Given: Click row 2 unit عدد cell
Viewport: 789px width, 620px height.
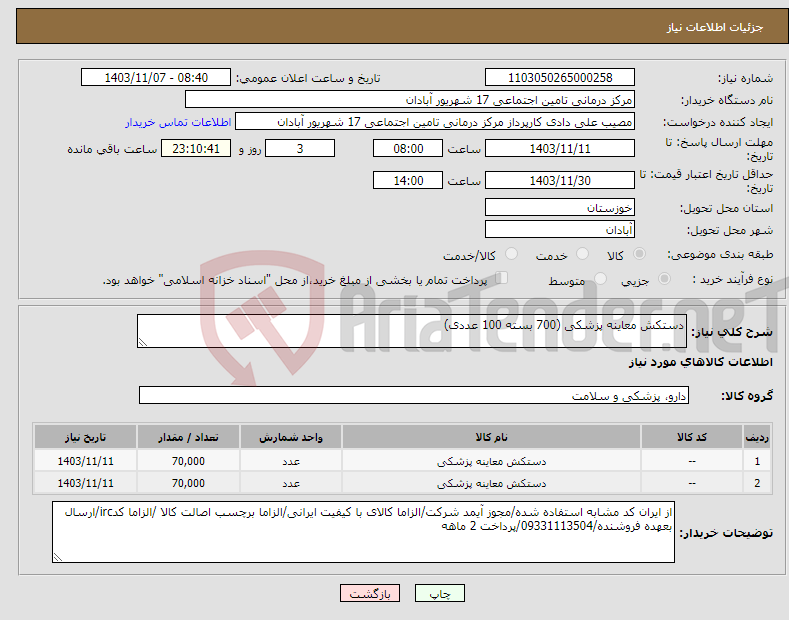Looking at the screenshot, I should click(x=291, y=483).
